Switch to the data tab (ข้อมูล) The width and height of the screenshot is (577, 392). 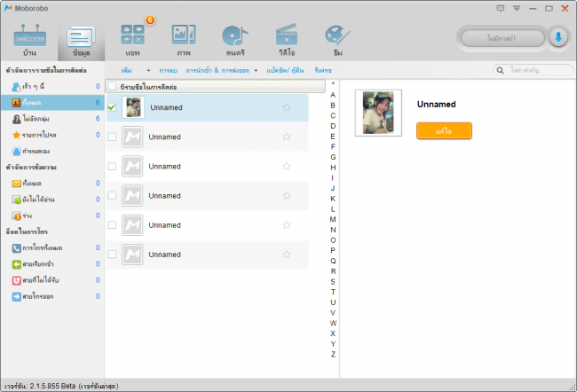(81, 41)
